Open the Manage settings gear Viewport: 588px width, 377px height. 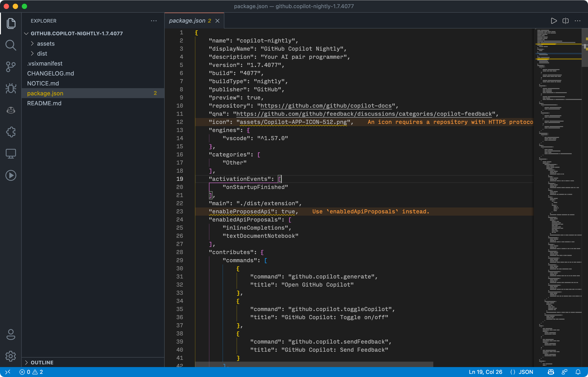(x=11, y=356)
